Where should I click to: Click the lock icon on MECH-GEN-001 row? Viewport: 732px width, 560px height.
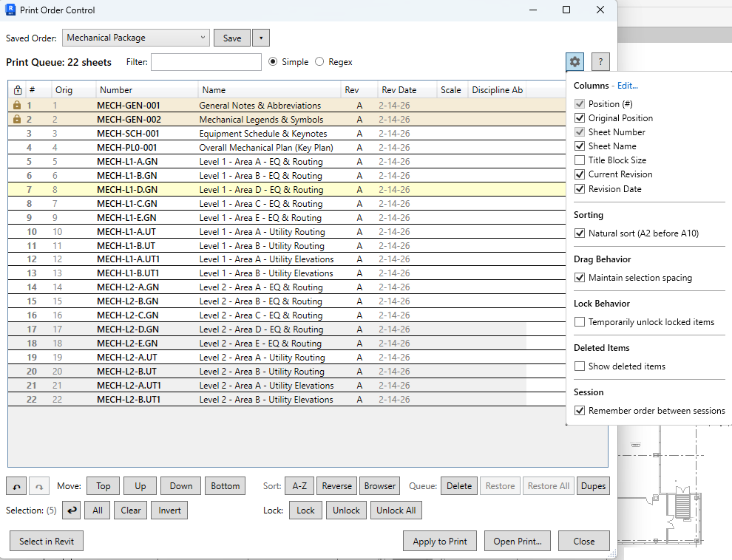pyautogui.click(x=17, y=106)
